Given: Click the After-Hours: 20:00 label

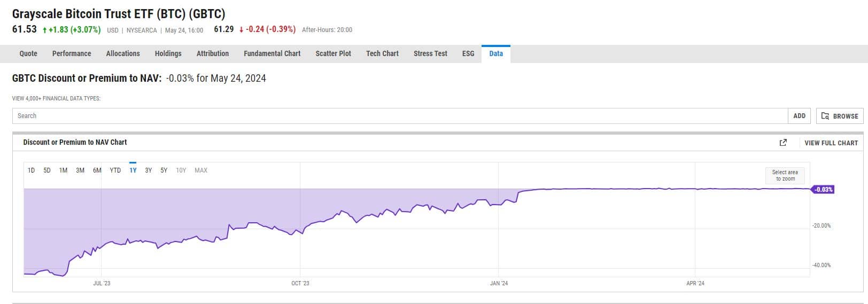Looking at the screenshot, I should click(327, 30).
